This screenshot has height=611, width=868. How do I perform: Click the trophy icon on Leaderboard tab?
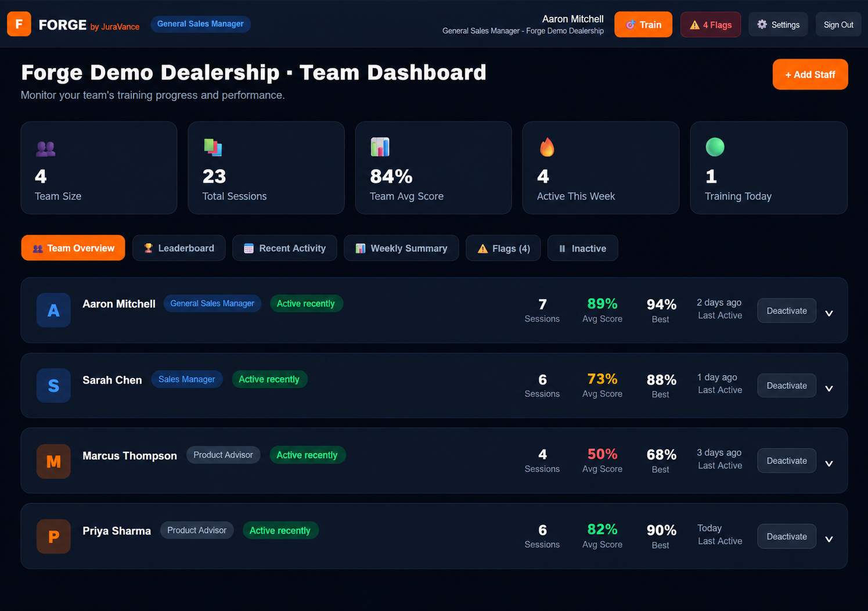pos(149,248)
